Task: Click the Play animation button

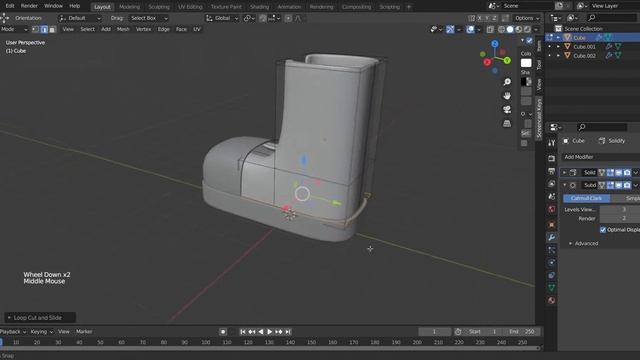Action: 269,332
